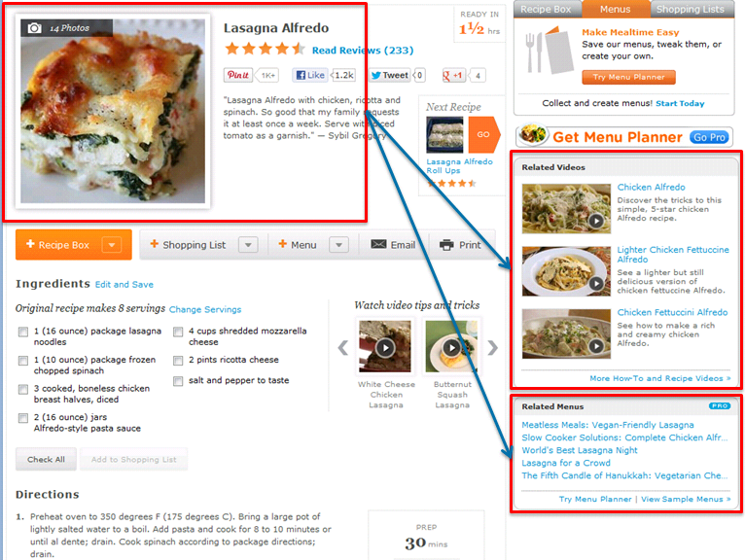Screen dimensions: 745x560
Task: Play the White Cheese Chicken Lasagna video
Action: 385,347
